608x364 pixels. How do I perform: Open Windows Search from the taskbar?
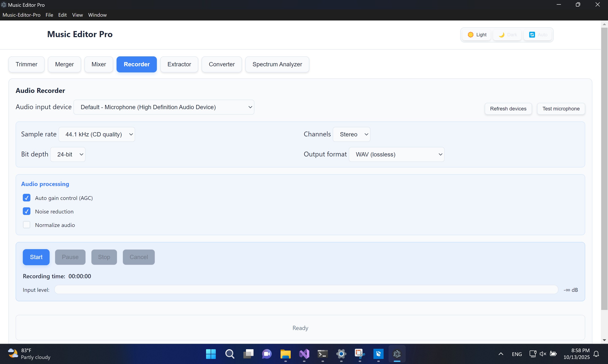tap(229, 354)
